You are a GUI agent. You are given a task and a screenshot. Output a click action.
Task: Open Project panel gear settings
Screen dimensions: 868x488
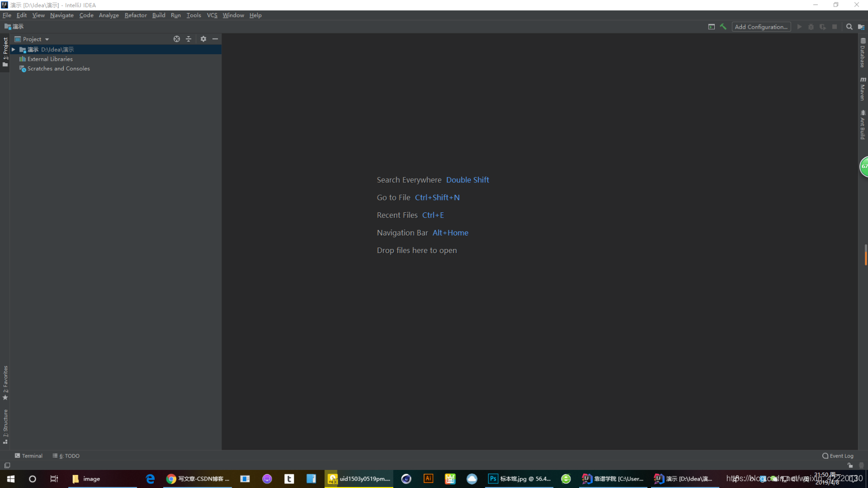click(203, 39)
